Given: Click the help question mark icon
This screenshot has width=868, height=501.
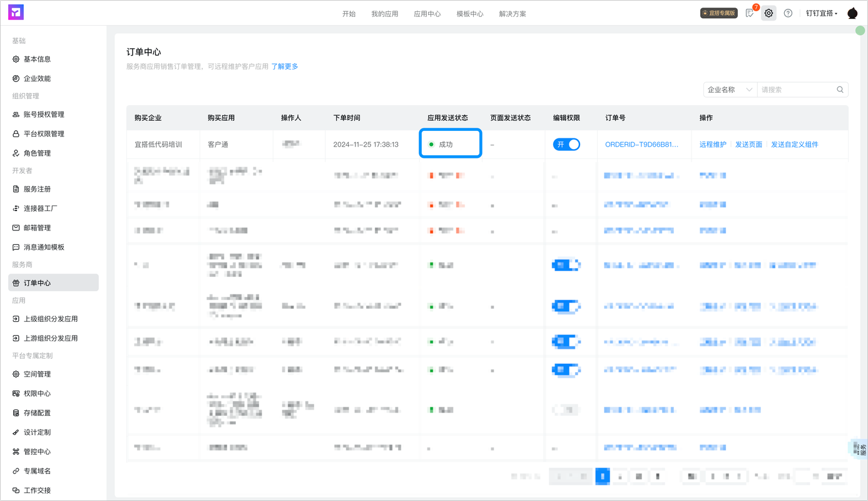Looking at the screenshot, I should [x=788, y=13].
